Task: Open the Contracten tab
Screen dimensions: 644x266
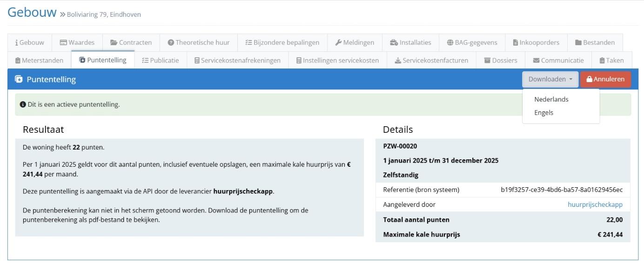Action: click(x=131, y=42)
